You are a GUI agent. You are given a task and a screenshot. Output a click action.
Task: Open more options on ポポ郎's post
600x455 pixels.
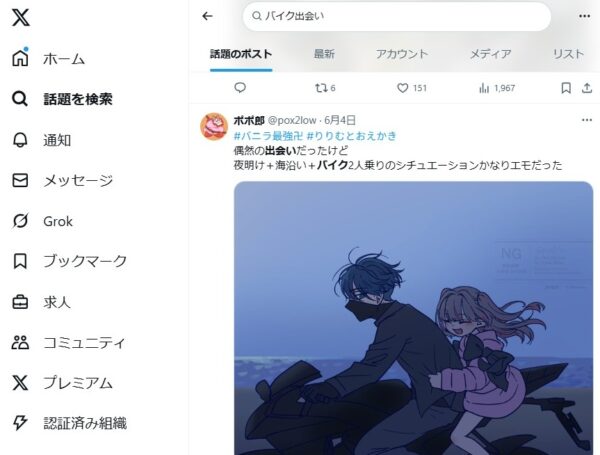point(587,120)
